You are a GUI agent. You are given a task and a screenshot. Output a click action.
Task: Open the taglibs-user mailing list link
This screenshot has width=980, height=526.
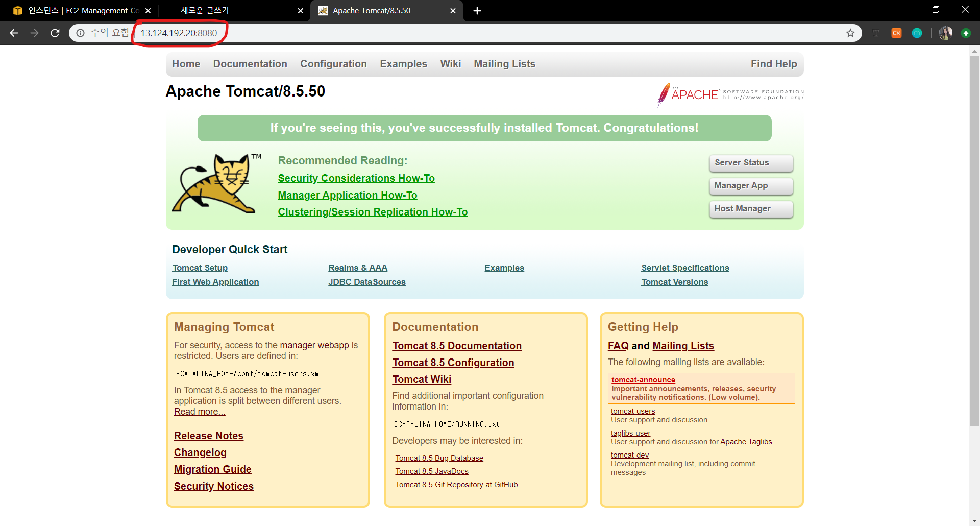coord(630,433)
